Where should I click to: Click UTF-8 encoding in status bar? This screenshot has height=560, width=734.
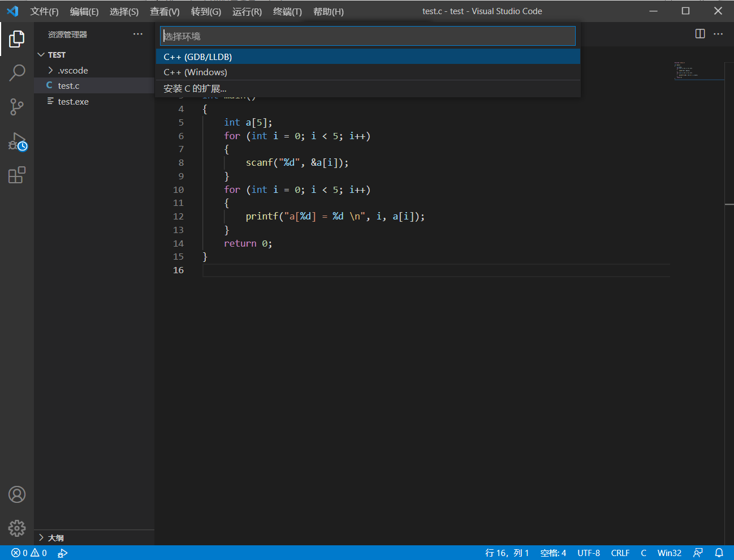(589, 553)
